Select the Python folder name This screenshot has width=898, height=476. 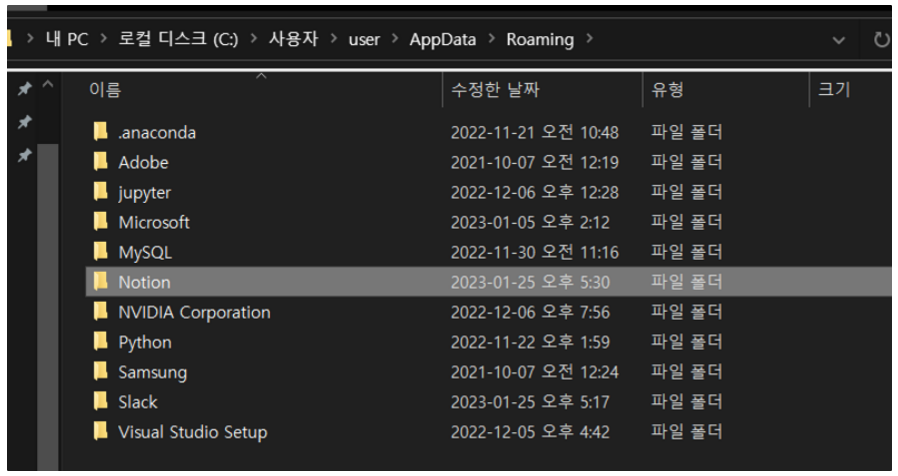pyautogui.click(x=145, y=343)
